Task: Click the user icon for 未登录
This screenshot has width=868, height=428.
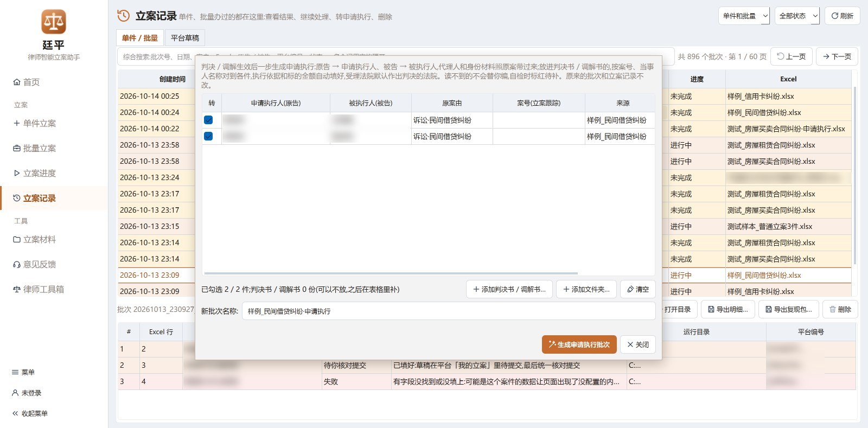Action: 15,393
